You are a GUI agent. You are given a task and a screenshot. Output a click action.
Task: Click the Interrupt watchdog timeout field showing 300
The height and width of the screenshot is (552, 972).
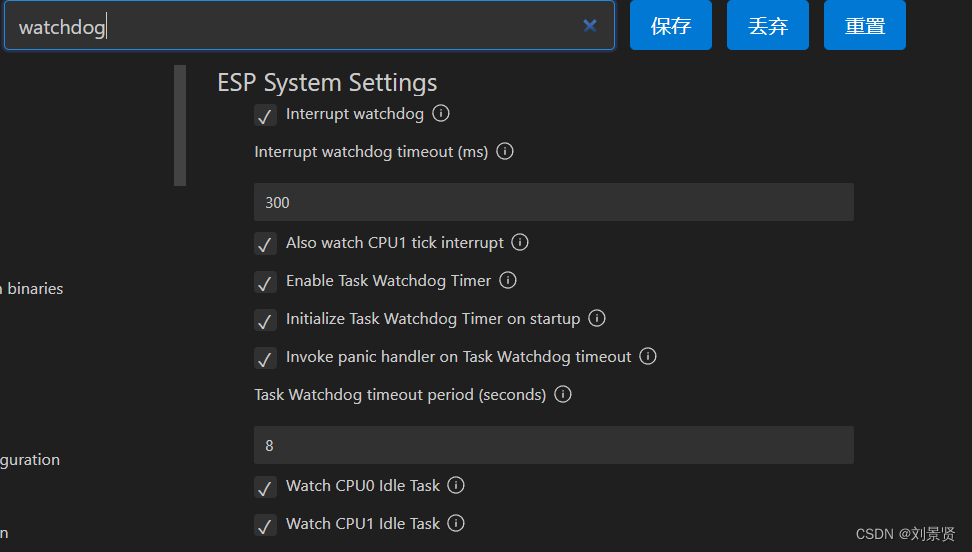(x=553, y=202)
